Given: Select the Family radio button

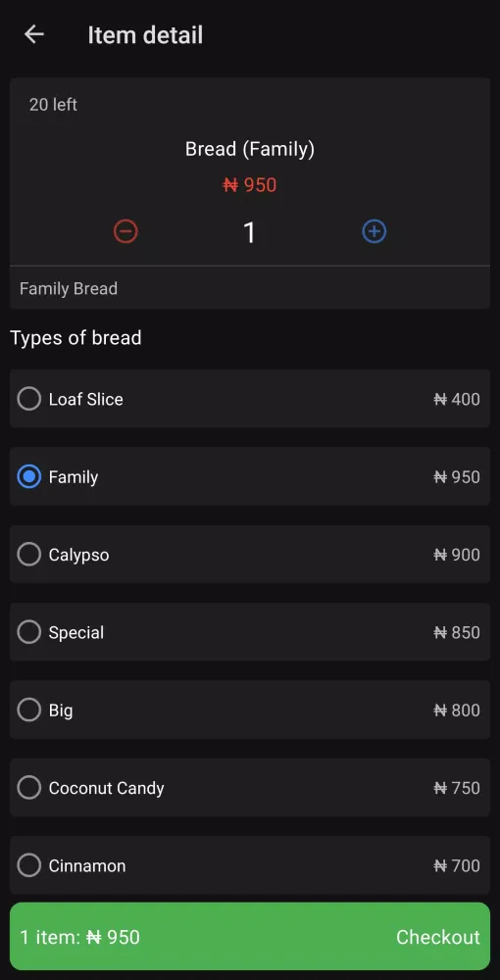Looking at the screenshot, I should (28, 477).
